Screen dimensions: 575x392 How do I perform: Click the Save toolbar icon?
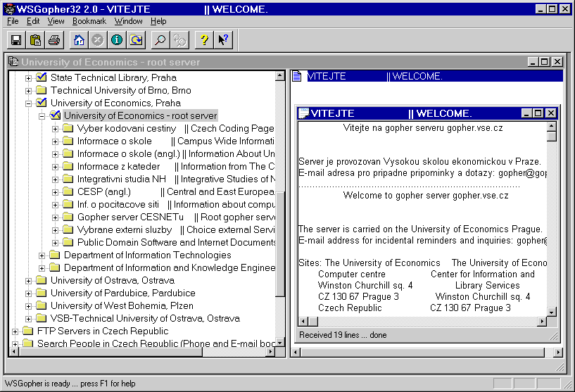16,40
